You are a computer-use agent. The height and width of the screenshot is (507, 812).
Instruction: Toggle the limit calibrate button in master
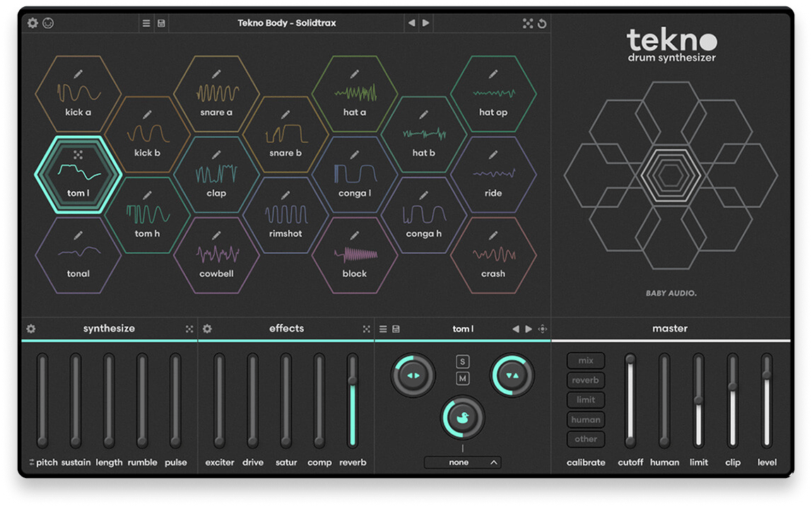[585, 400]
